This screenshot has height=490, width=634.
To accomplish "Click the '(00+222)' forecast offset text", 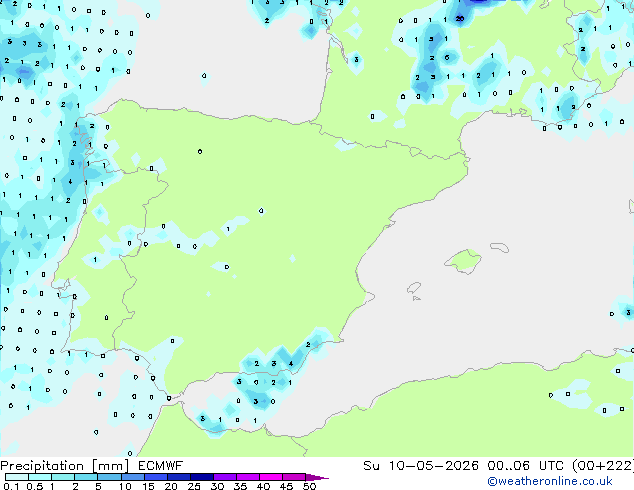I will [603, 466].
